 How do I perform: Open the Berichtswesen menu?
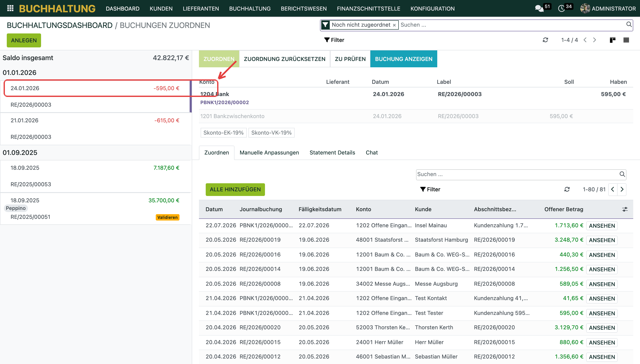(303, 8)
